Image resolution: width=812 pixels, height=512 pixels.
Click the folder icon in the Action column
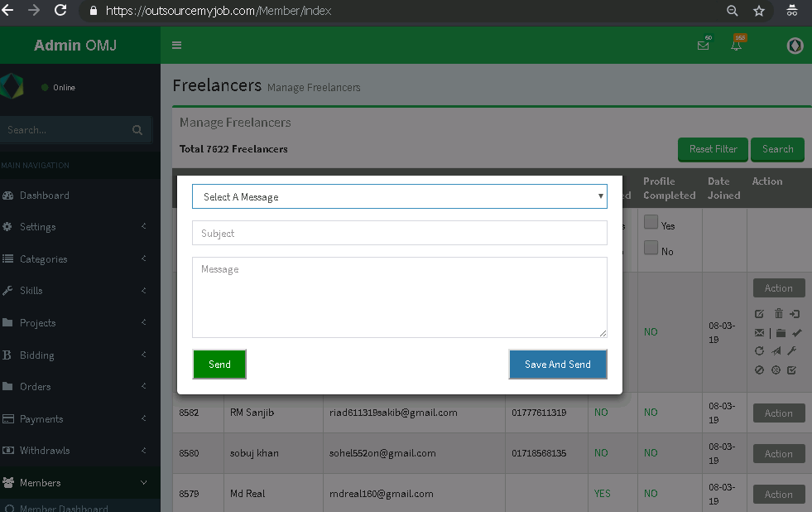point(781,332)
